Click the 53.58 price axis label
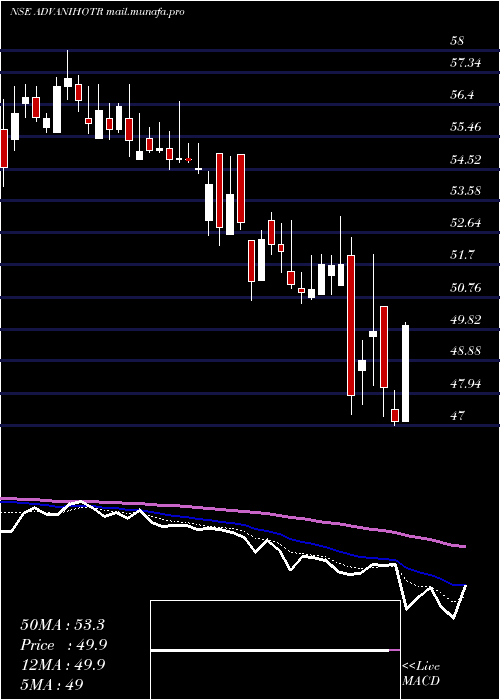500x700 pixels. coord(466,191)
